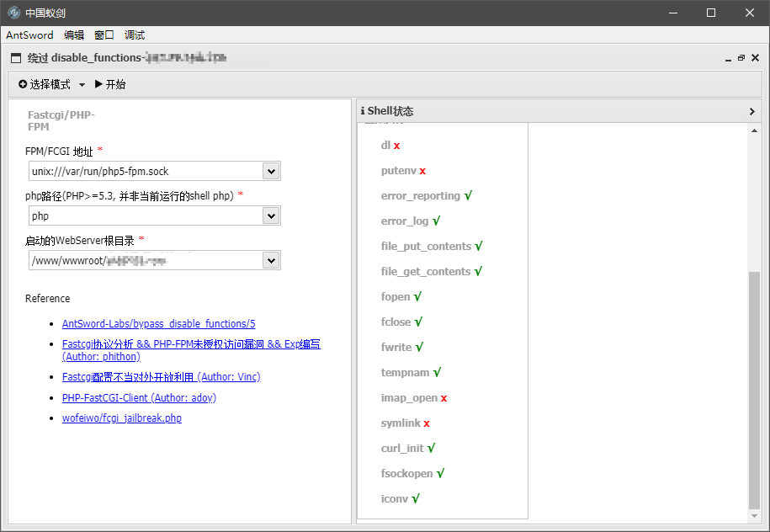Close the inner disable_functions panel
Screen dimensions: 770x532
[755, 58]
